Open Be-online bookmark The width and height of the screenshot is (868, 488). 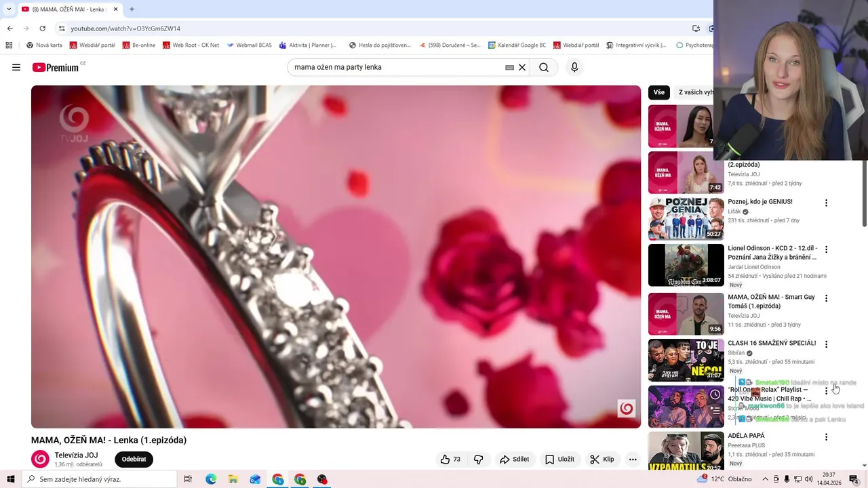[x=139, y=45]
